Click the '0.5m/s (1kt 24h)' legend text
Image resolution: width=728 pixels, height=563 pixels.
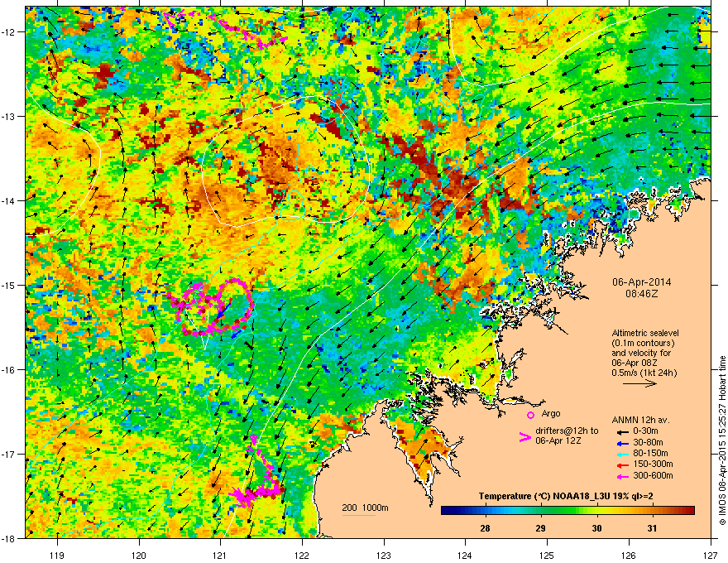[644, 373]
